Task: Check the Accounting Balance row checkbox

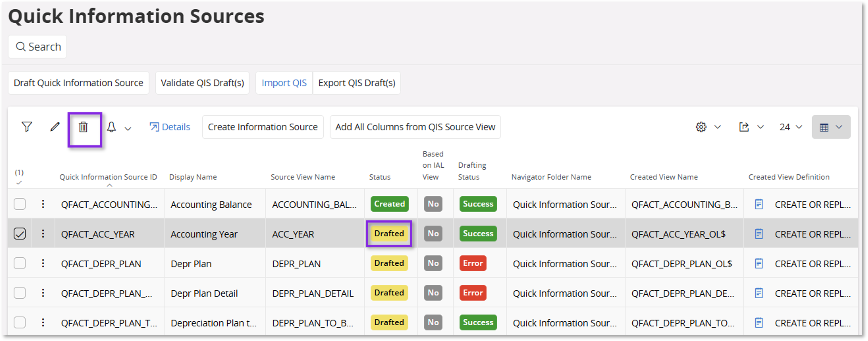Action: pyautogui.click(x=19, y=204)
